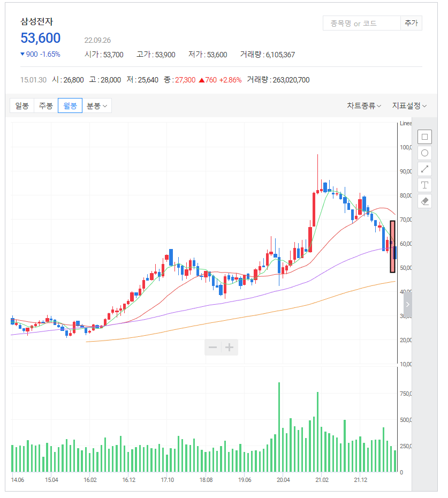This screenshot has width=448, height=498.
Task: Open the 차트종류 chart type dropdown
Action: click(364, 105)
